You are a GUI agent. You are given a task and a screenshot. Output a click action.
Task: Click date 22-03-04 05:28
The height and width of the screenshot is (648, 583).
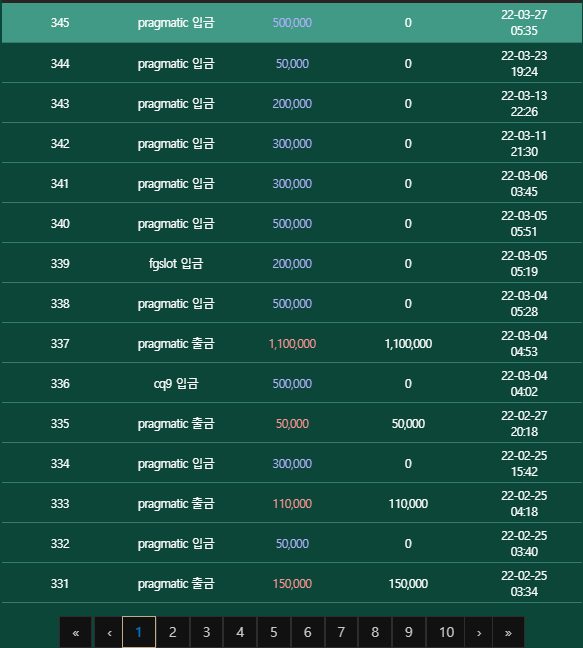click(524, 304)
